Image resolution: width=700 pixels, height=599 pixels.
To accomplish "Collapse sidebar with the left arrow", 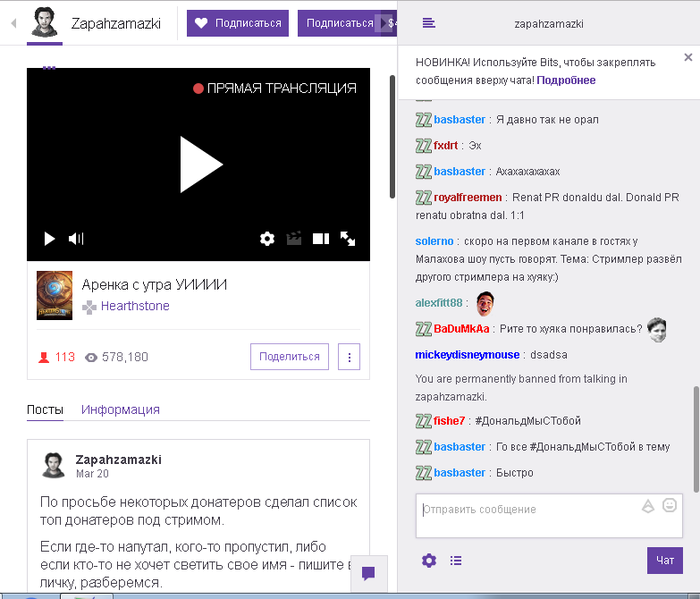I will [x=13, y=23].
